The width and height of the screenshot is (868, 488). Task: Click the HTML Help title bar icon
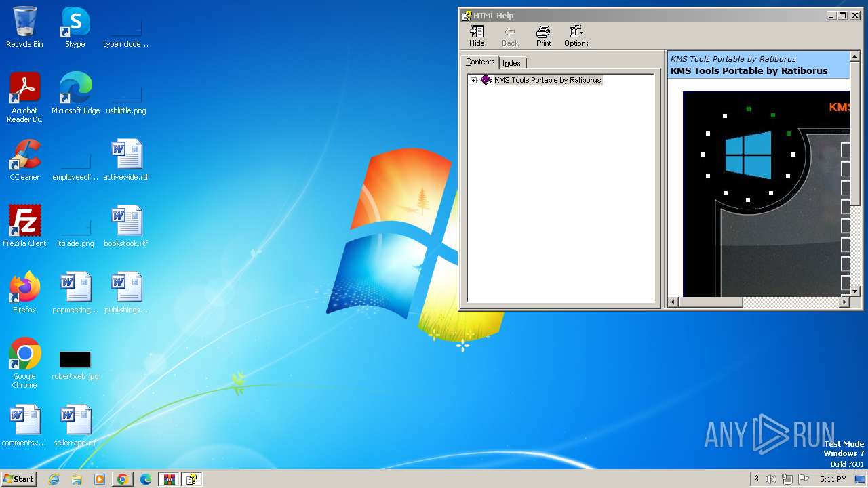point(467,16)
